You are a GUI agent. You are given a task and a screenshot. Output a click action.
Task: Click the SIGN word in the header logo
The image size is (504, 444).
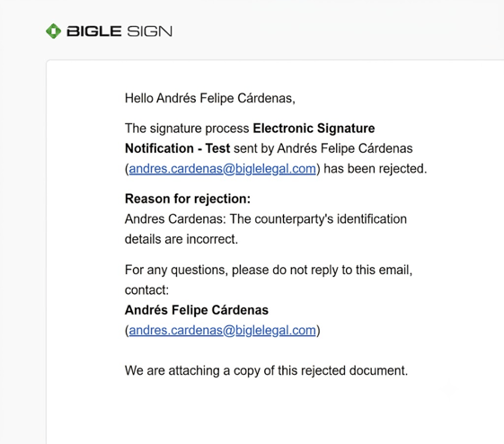[149, 31]
